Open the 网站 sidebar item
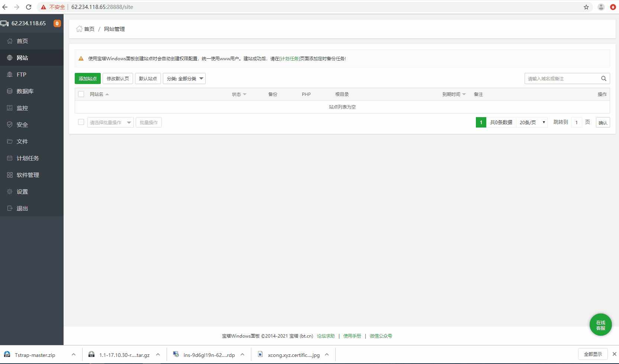Image resolution: width=619 pixels, height=364 pixels. [32, 58]
